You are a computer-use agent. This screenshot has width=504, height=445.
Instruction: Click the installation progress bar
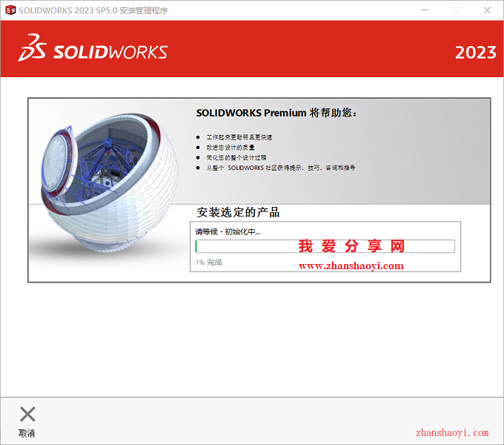click(325, 246)
